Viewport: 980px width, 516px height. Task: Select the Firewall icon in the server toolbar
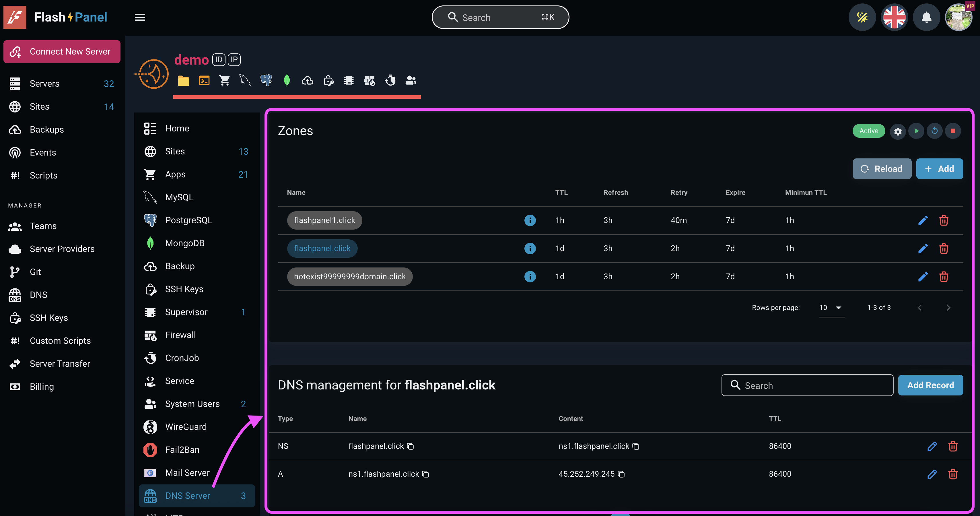(369, 80)
